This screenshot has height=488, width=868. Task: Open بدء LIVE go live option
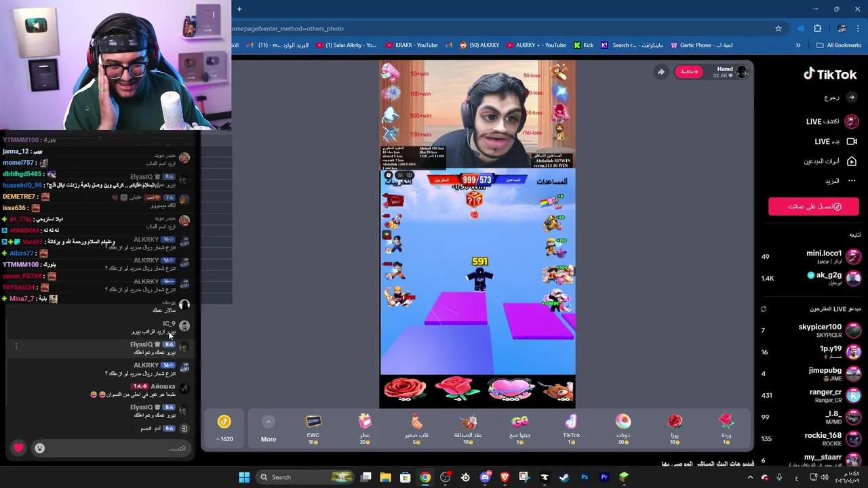(x=835, y=142)
